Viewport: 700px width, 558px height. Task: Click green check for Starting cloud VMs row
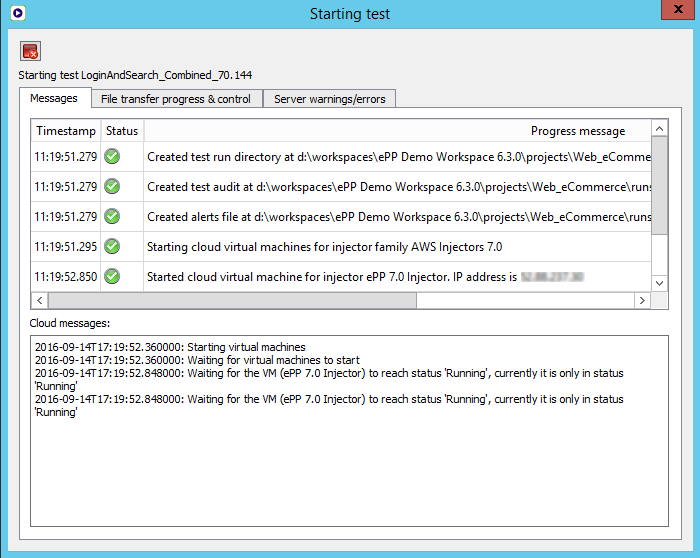tap(112, 246)
